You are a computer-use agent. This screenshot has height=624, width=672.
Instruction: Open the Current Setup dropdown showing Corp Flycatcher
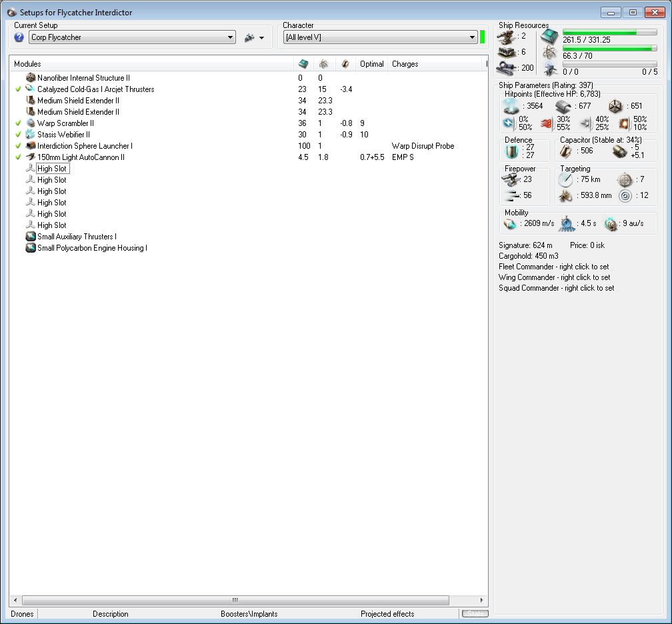(132, 37)
